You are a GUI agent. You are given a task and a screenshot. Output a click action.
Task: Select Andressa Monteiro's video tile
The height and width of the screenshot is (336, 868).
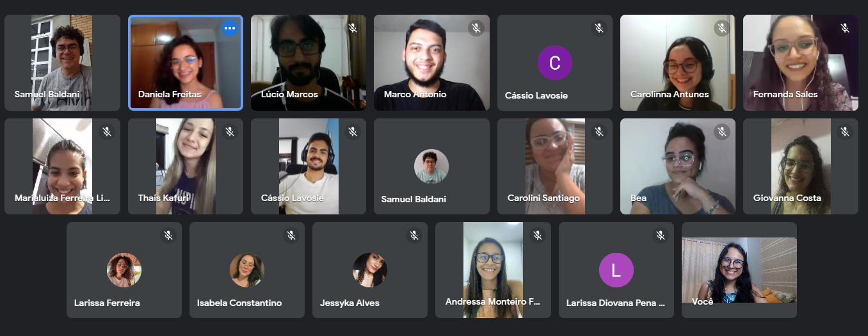click(x=493, y=270)
